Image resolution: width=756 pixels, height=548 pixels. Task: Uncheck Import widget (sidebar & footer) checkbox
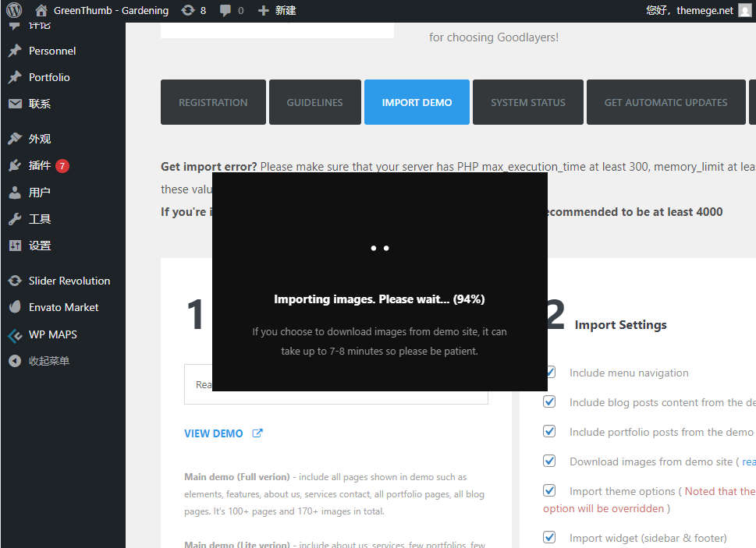click(549, 537)
